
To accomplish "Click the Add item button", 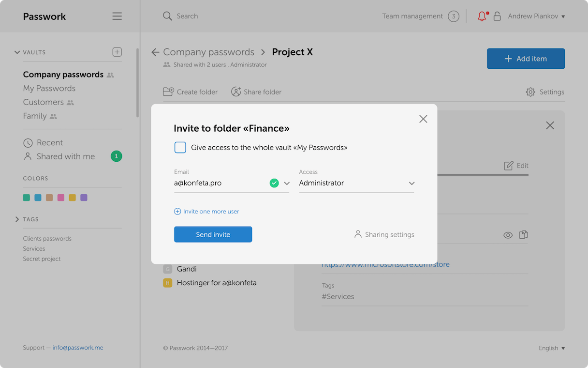I will tap(526, 59).
